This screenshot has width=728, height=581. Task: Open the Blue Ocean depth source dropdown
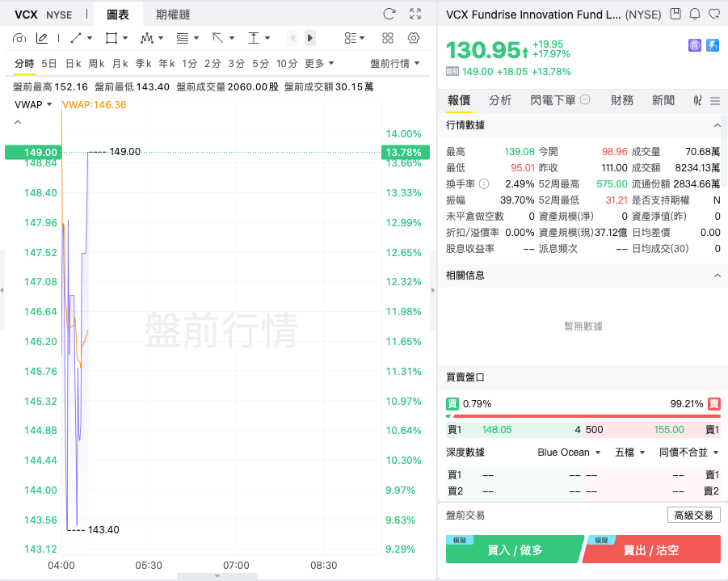(569, 453)
